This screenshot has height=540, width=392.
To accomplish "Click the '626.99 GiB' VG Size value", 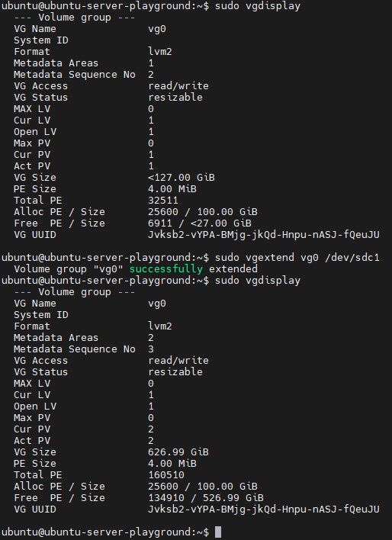I will 178,452.
